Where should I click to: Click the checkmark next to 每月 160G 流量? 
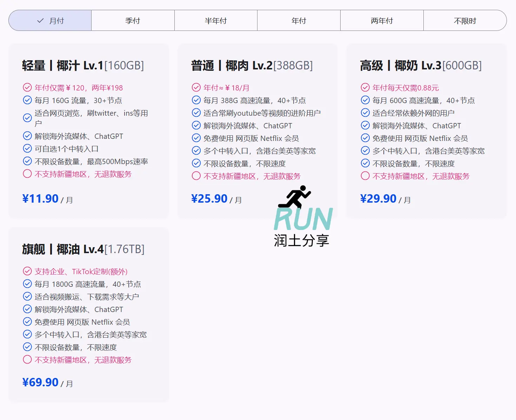(28, 100)
